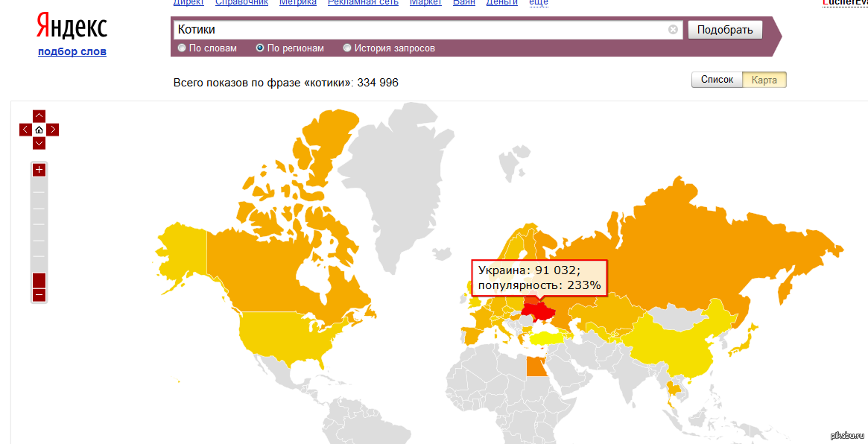The height and width of the screenshot is (444, 868).
Task: Reset map view with the home icon
Action: 39,130
